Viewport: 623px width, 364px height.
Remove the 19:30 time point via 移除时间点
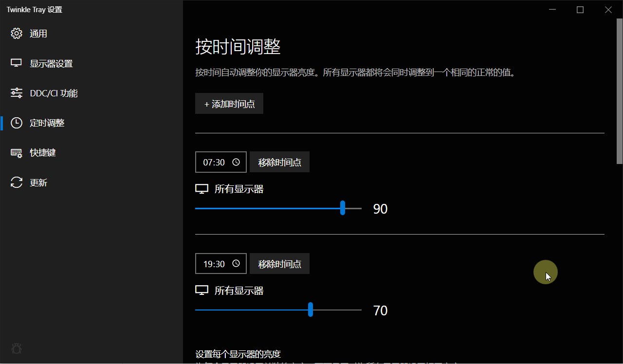click(x=279, y=263)
